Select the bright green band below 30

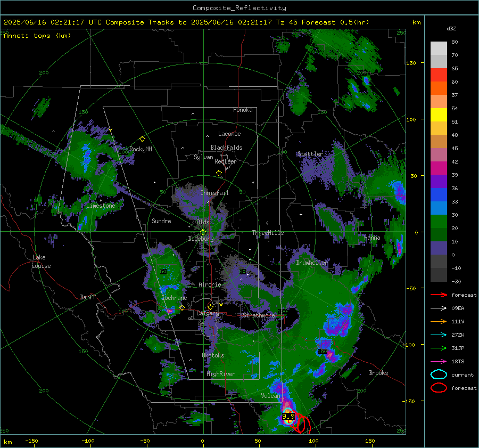coord(439,221)
